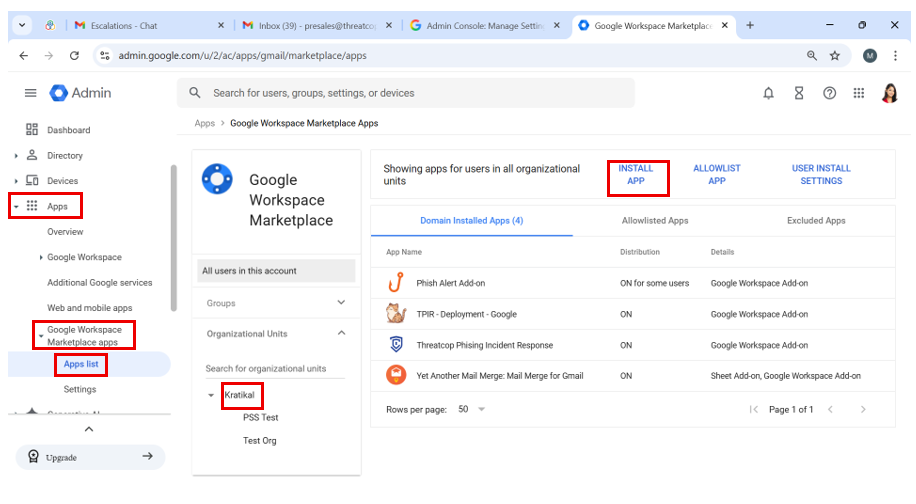
Task: Switch to Admin Console browser tab
Action: coord(485,26)
